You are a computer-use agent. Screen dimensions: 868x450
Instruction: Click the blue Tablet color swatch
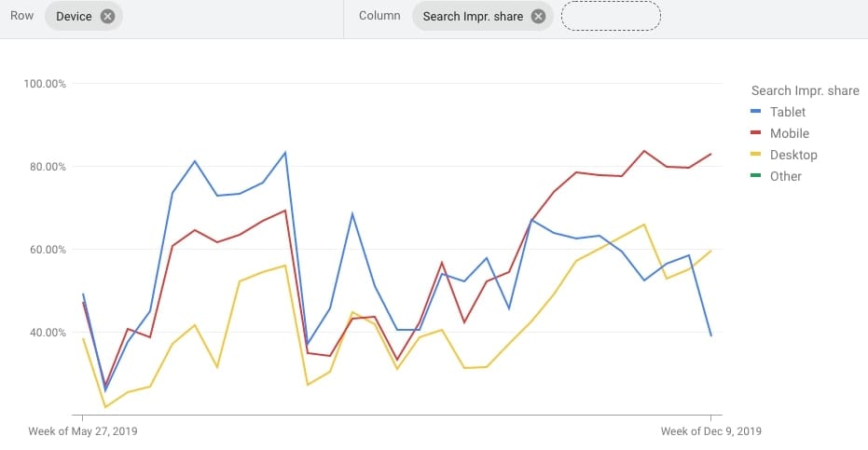tap(755, 111)
